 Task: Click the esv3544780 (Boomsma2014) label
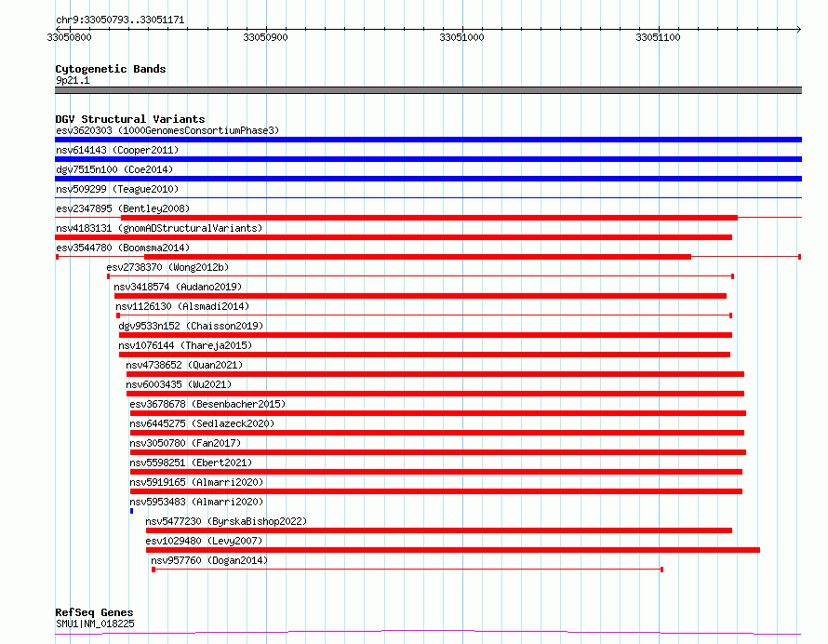123,248
